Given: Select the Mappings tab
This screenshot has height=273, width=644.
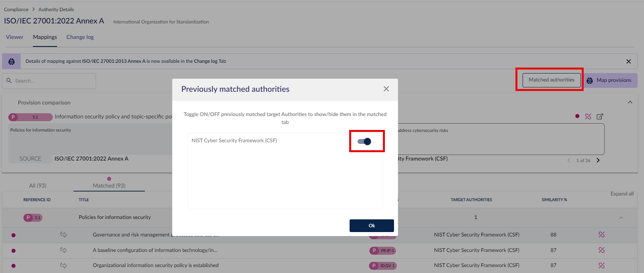Looking at the screenshot, I should click(x=45, y=37).
